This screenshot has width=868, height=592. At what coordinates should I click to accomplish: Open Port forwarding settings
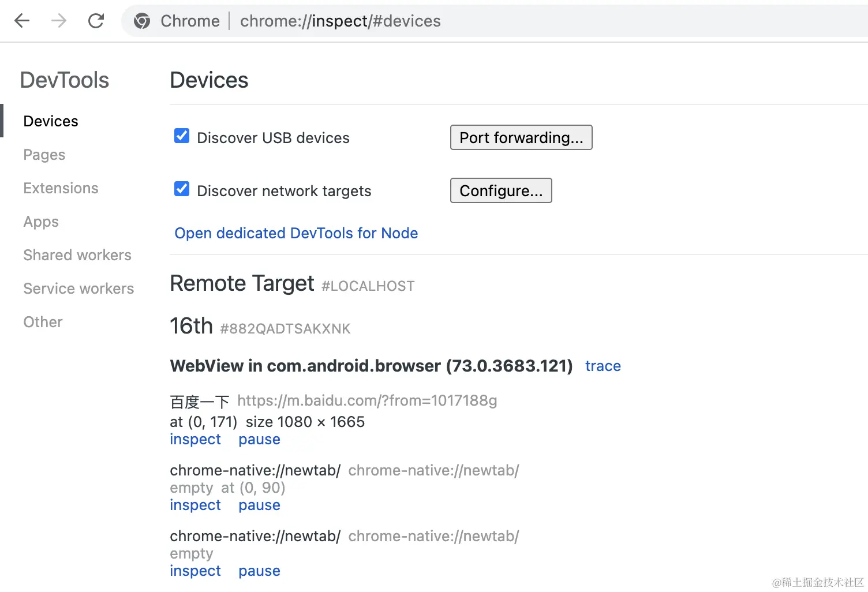tap(521, 138)
